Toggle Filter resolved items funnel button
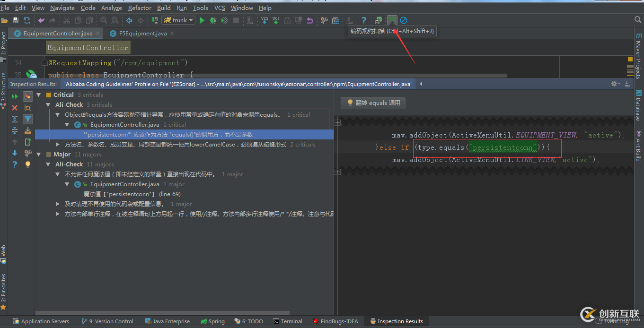The image size is (644, 328). tap(28, 119)
